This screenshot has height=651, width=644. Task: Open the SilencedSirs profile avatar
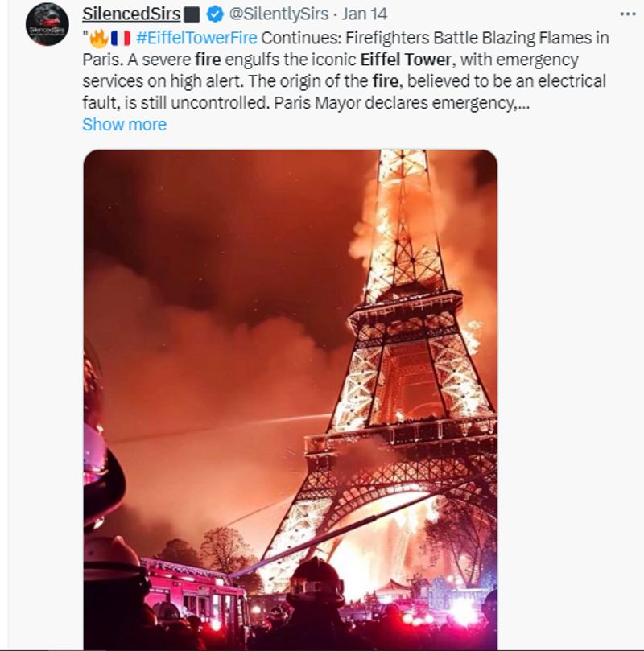click(47, 24)
